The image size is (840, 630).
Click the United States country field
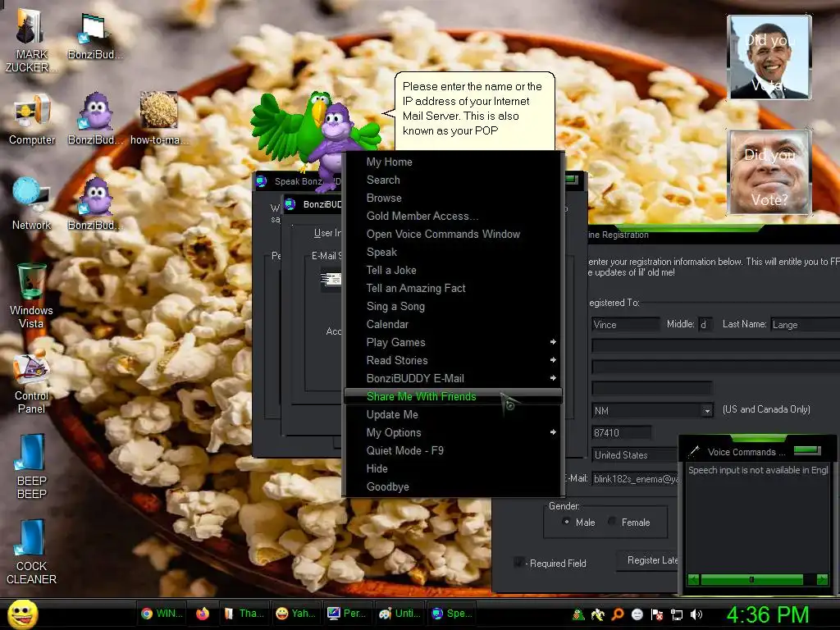636,454
